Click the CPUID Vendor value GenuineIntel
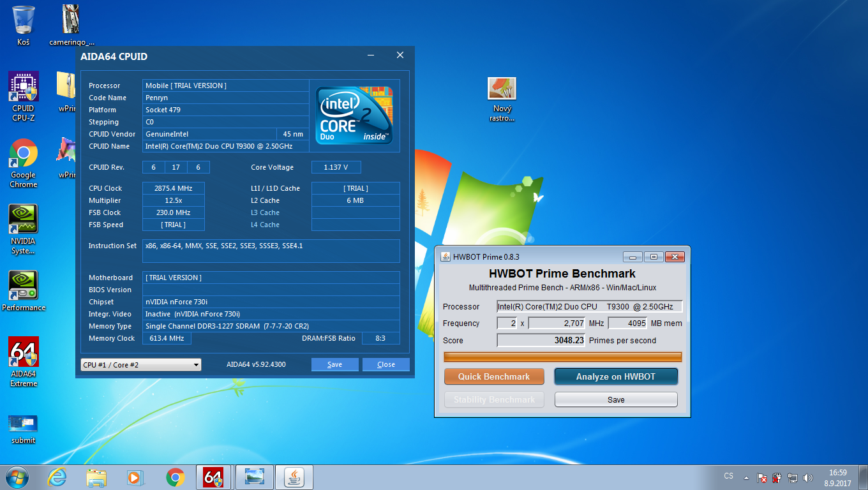 click(209, 134)
